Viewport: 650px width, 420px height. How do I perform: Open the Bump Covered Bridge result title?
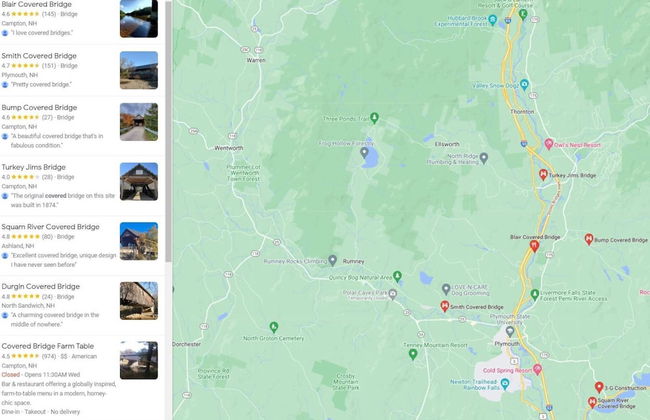[39, 107]
